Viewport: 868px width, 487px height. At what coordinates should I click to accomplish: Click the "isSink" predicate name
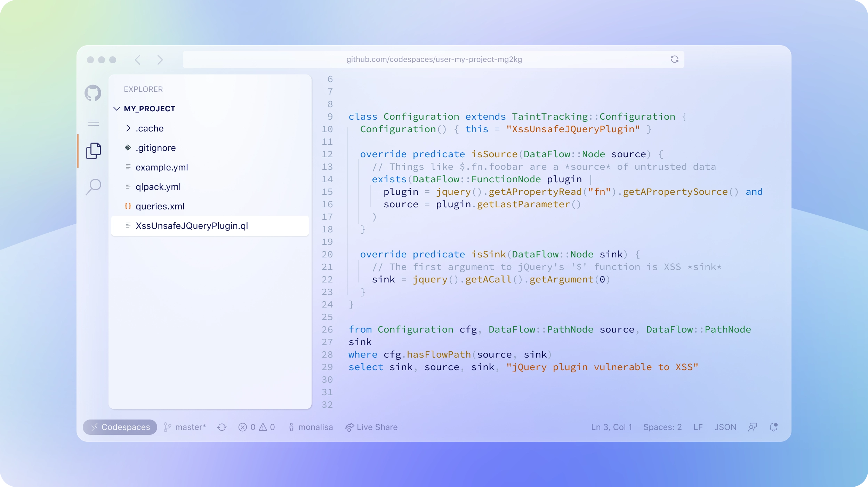489,254
